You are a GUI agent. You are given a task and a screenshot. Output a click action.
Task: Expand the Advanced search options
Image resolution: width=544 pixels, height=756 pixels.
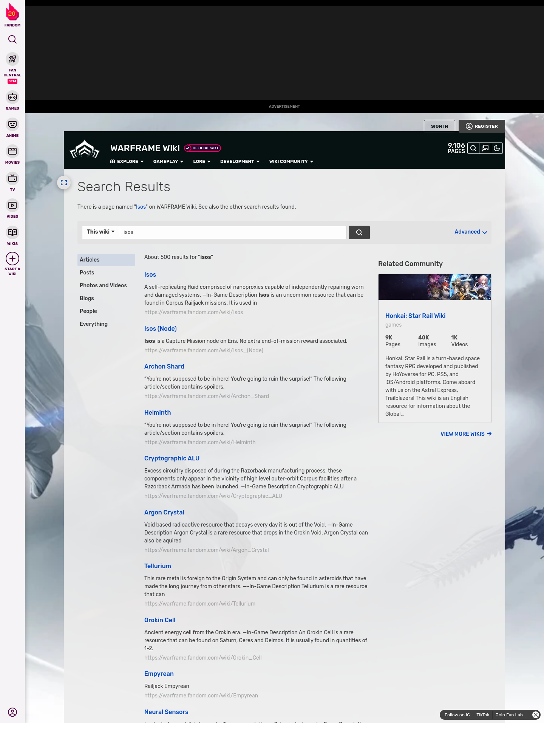471,232
